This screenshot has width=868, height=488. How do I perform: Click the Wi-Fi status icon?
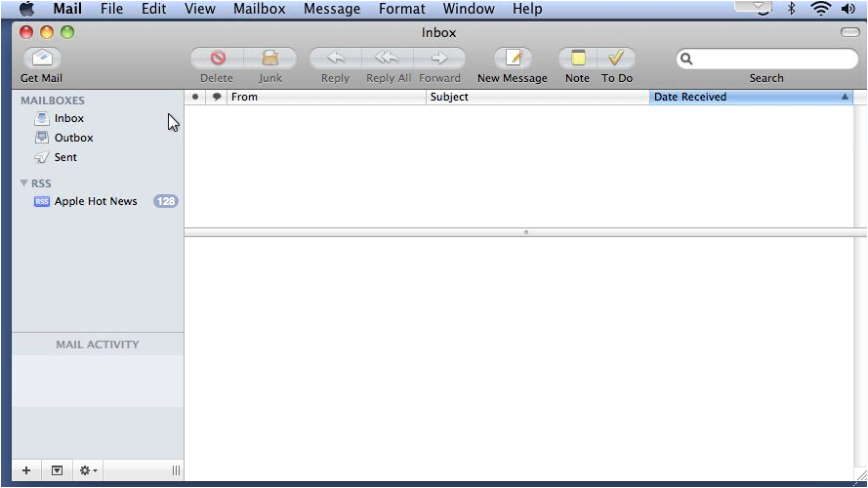(x=820, y=9)
